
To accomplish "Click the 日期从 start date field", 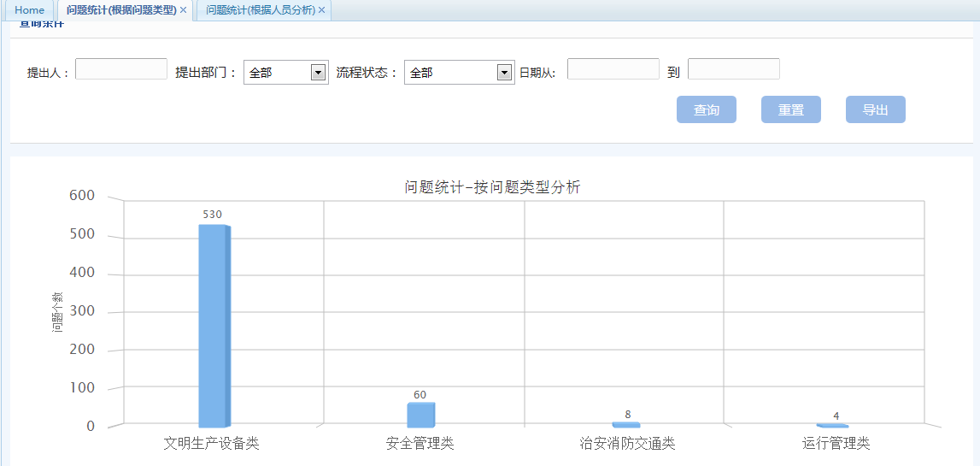I will pyautogui.click(x=613, y=69).
